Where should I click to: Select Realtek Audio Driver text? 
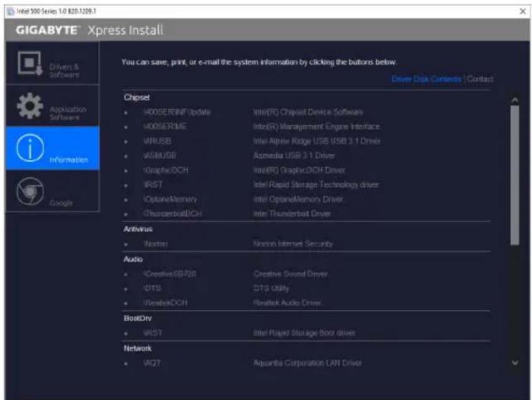click(288, 303)
